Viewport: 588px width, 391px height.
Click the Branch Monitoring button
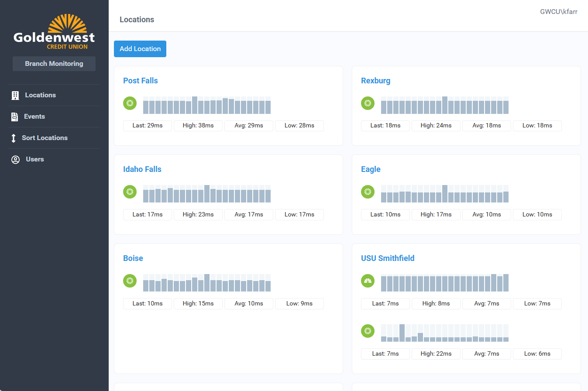54,64
